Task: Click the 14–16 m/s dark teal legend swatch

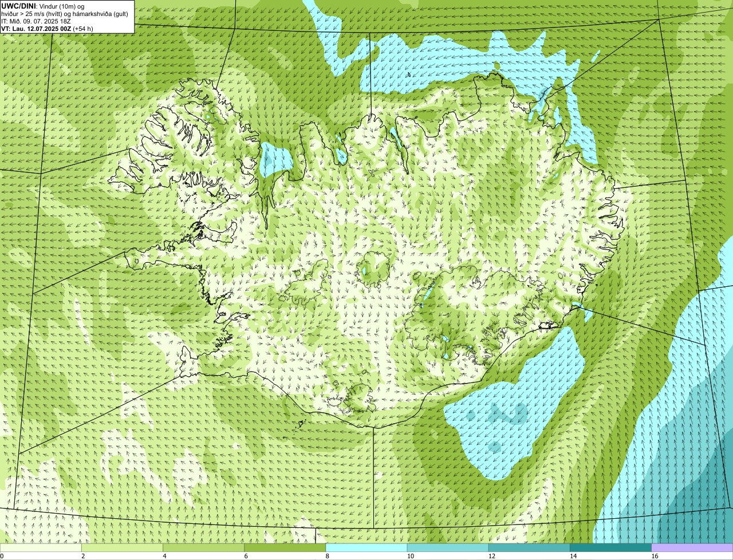Action: pos(611,548)
